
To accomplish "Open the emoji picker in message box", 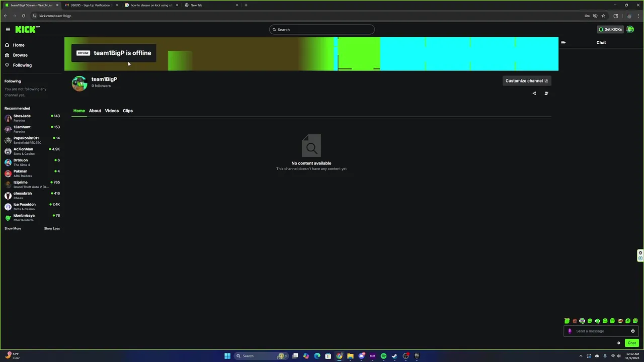I will (x=633, y=331).
